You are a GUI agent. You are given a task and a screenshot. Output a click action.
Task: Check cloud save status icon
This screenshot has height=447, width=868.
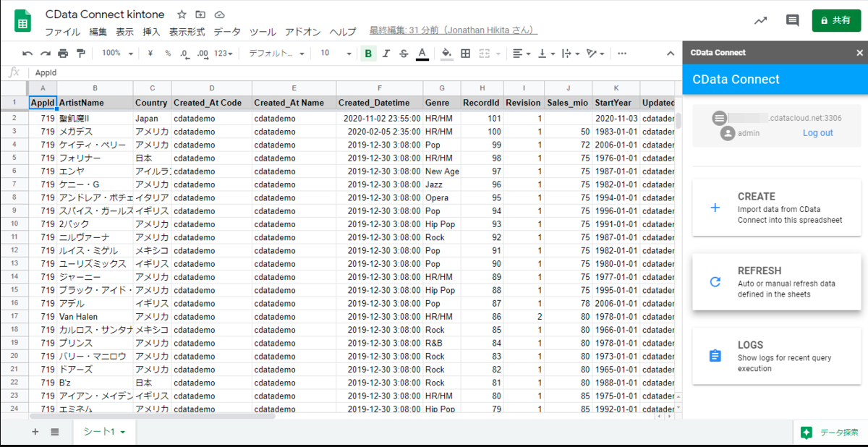[219, 14]
